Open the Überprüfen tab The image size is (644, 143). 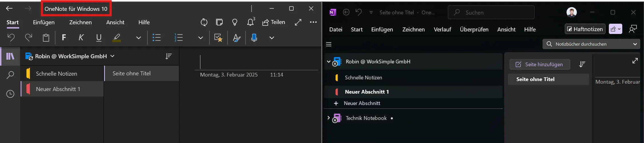click(x=474, y=29)
